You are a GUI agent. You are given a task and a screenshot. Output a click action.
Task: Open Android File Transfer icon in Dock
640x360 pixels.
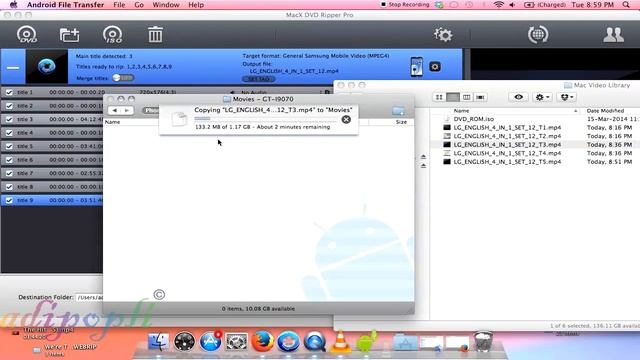click(367, 341)
